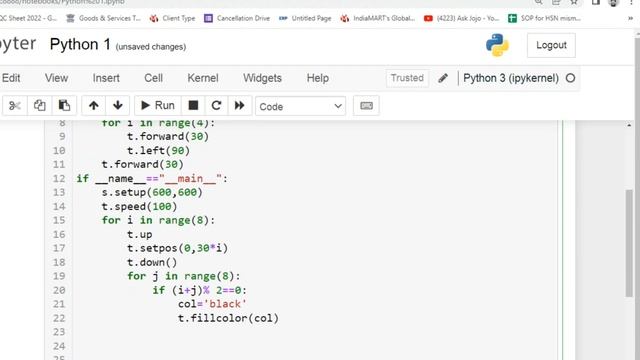Click the kernel idle circle indicator
The height and width of the screenshot is (360, 640).
click(x=571, y=78)
